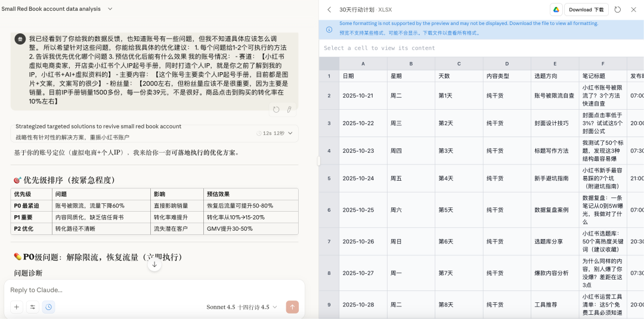Viewport: 644px width, 319px height.
Task: Open file in Google Drive icon
Action: pyautogui.click(x=556, y=10)
